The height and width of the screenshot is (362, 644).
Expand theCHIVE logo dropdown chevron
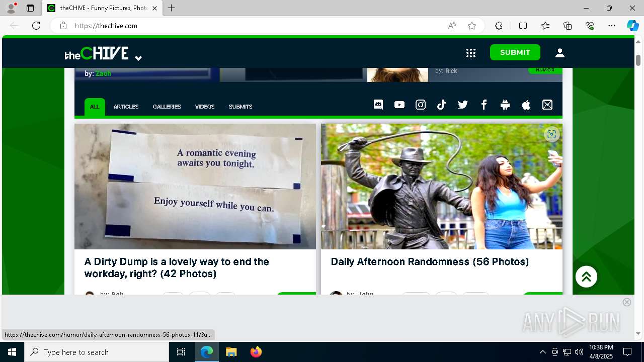pos(138,58)
